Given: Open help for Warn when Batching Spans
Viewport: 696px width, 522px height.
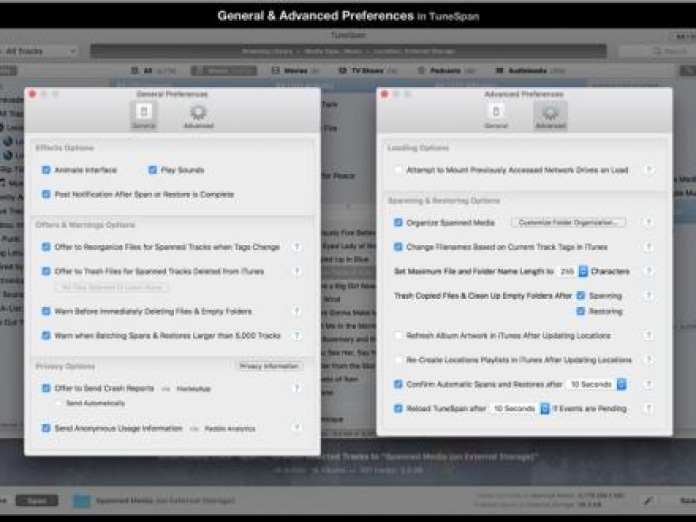Looking at the screenshot, I should tap(297, 336).
